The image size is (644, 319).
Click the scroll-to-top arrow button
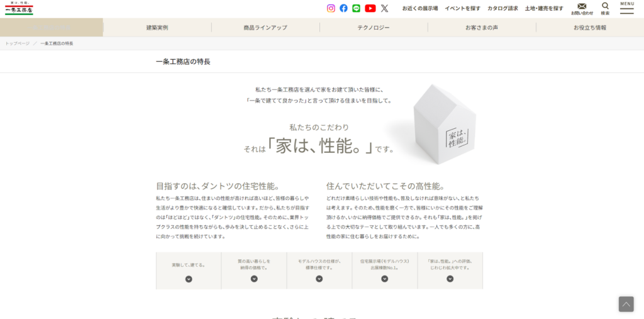(626, 304)
